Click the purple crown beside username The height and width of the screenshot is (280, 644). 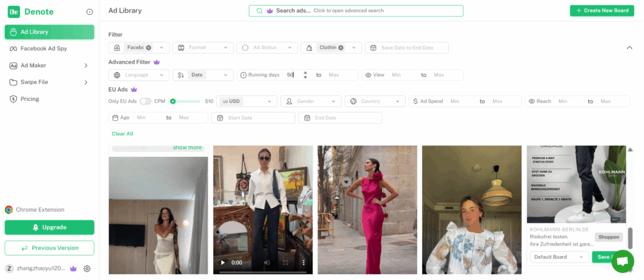click(x=74, y=269)
